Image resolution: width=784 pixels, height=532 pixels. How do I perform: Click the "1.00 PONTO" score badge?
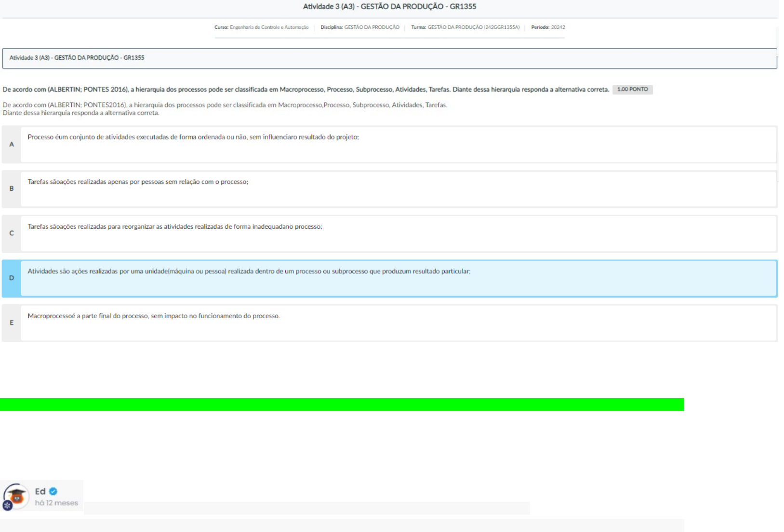coord(632,90)
